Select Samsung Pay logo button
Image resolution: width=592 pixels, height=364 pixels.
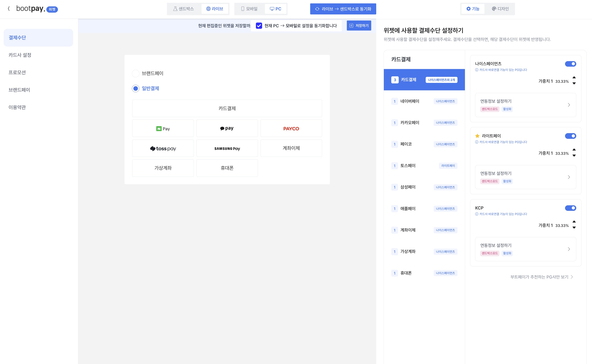pyautogui.click(x=227, y=148)
